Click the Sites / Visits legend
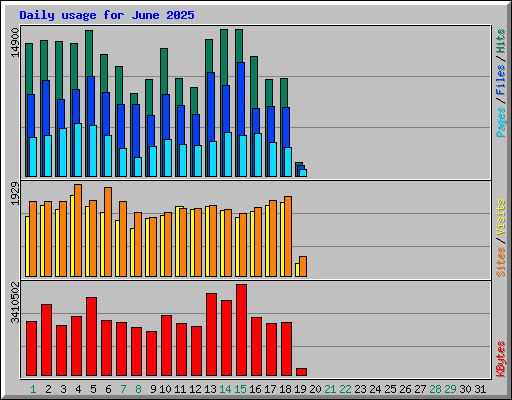Image resolution: width=512 pixels, height=400 pixels. point(500,238)
